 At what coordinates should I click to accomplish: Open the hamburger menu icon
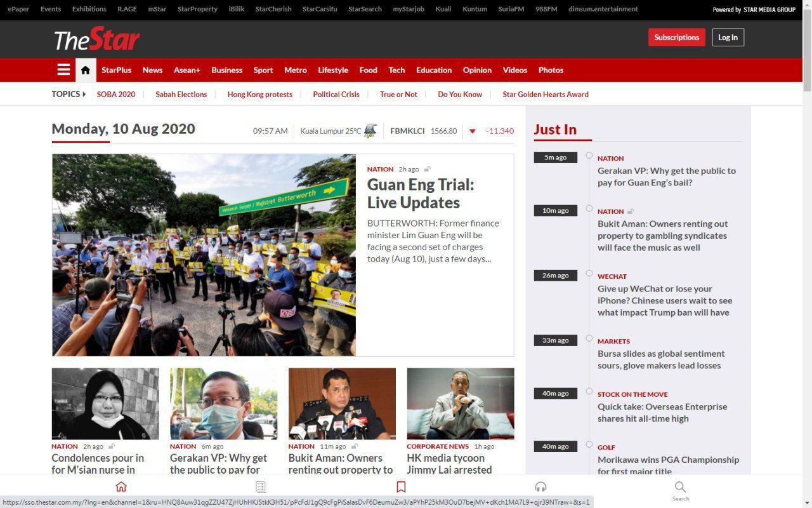pos(63,70)
